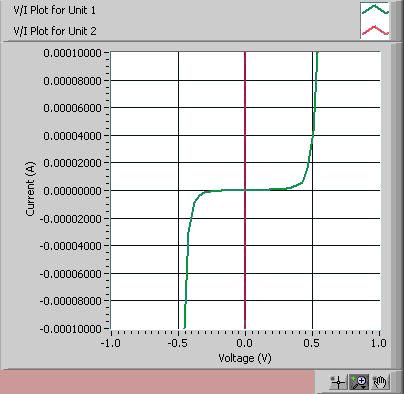Click the 0.00008000 current axis label
The height and width of the screenshot is (394, 404).
[72, 81]
